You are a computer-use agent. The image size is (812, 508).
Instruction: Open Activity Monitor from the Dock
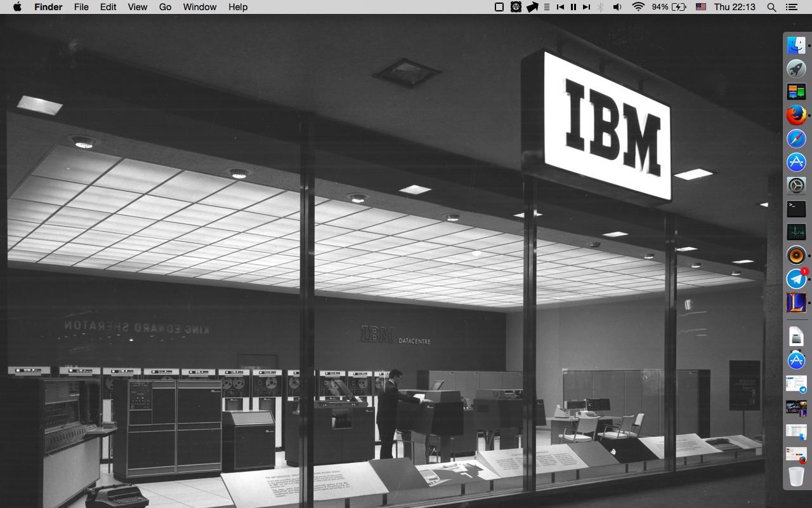(x=796, y=232)
